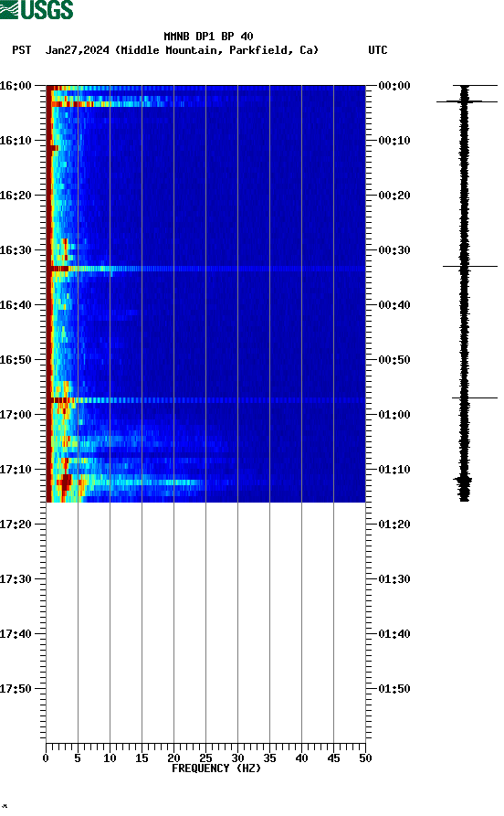Click the waveform spike near 17:12
This screenshot has width=504, height=816.
tap(463, 480)
